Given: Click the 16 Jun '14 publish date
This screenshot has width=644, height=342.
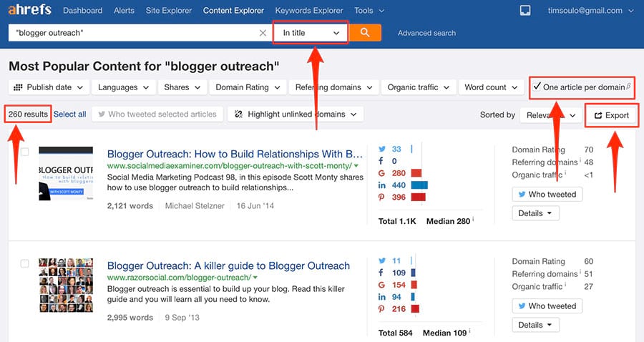Looking at the screenshot, I should coord(255,206).
